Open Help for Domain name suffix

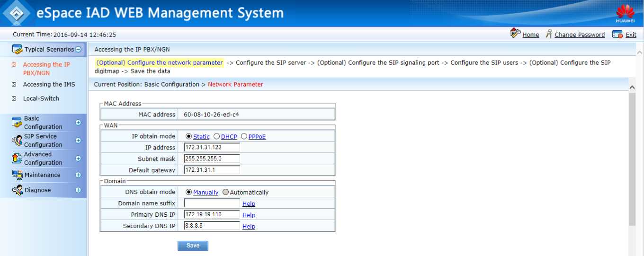pos(249,203)
